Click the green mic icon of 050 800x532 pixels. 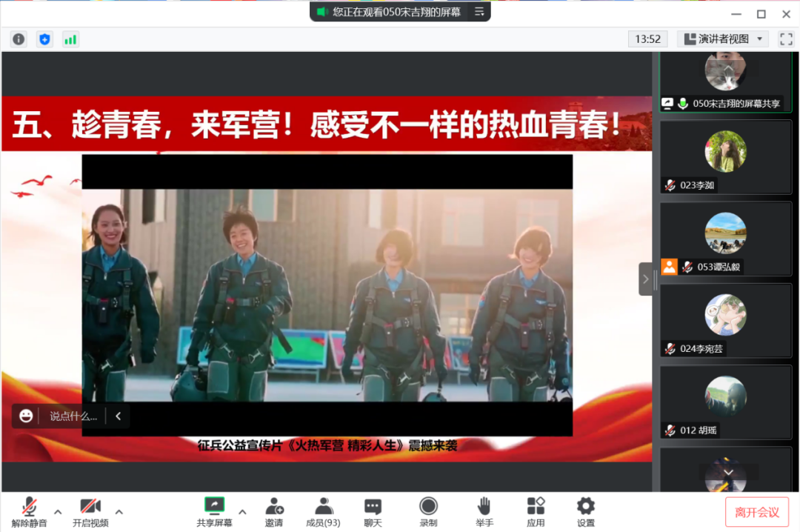pyautogui.click(x=683, y=104)
